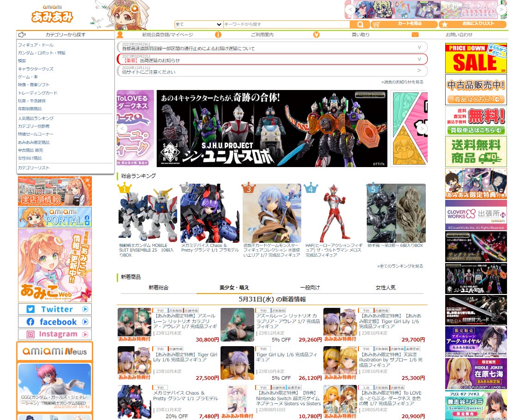Select the 一般向け tab

[310, 288]
